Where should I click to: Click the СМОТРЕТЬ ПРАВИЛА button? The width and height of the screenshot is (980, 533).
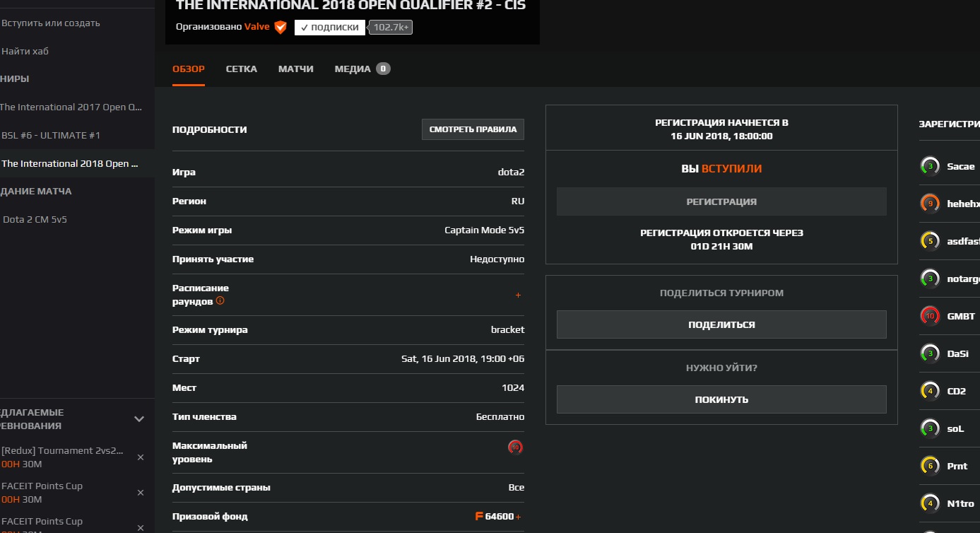(473, 129)
